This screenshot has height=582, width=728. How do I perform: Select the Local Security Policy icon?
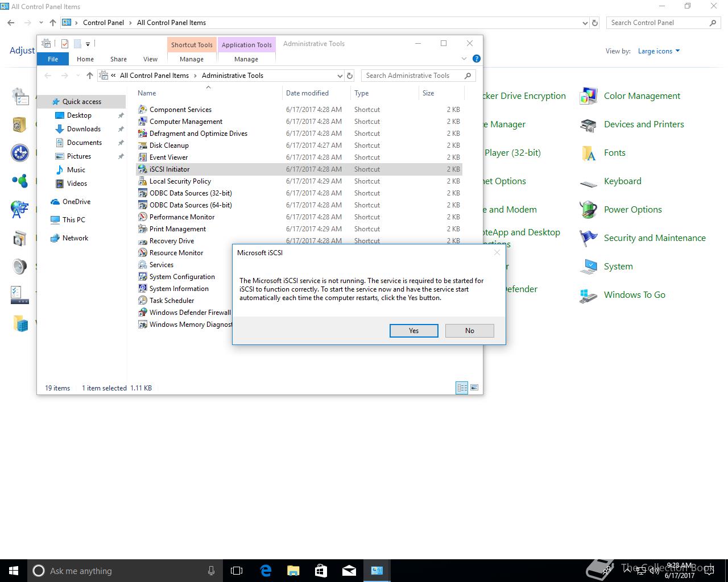pyautogui.click(x=143, y=181)
